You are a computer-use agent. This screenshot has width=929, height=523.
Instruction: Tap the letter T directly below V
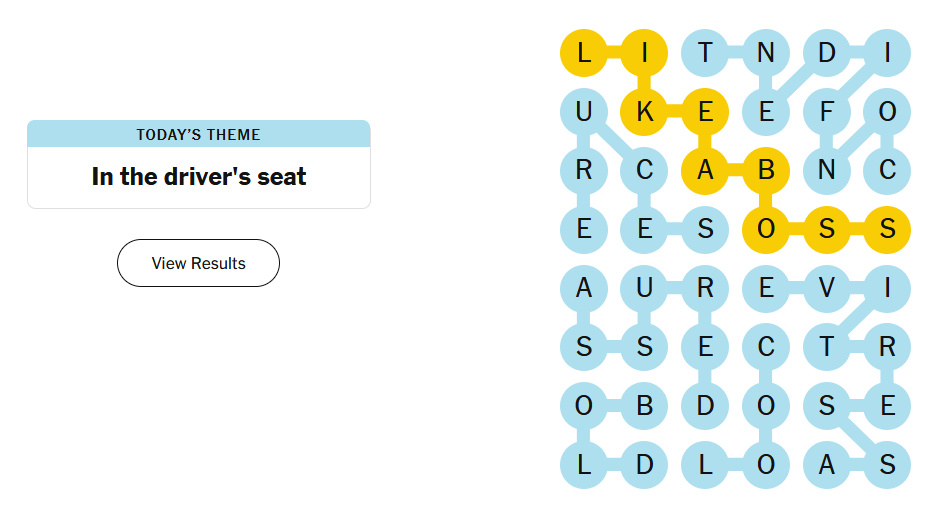click(x=826, y=347)
